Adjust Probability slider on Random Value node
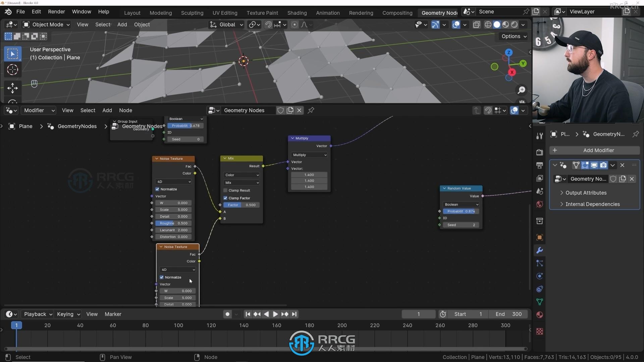644x362 pixels. click(461, 211)
